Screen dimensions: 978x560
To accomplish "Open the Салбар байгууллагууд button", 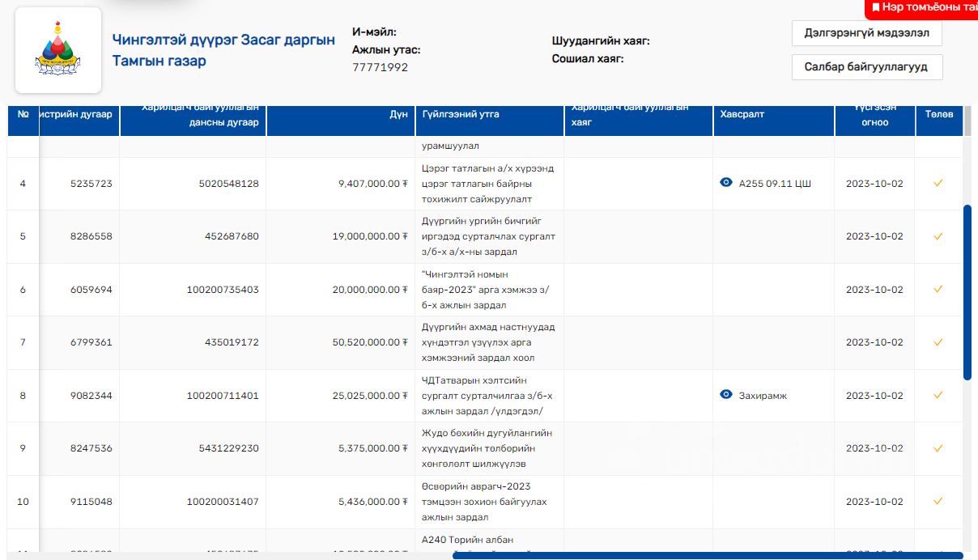I will click(x=866, y=66).
